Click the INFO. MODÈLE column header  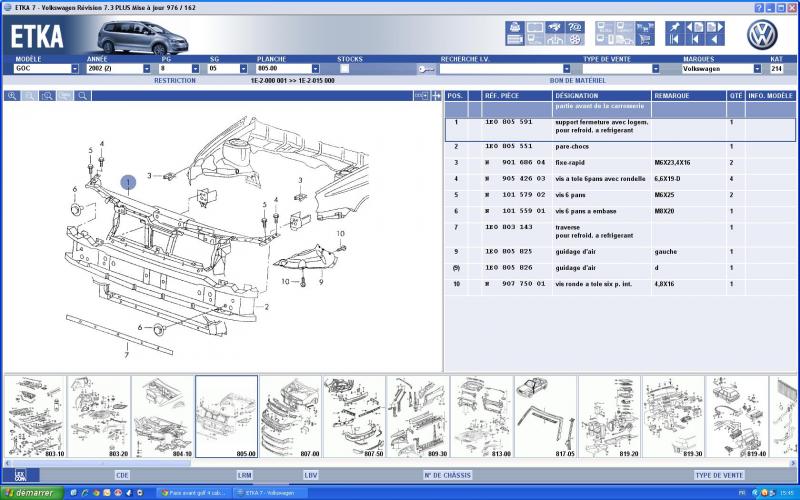(x=770, y=96)
